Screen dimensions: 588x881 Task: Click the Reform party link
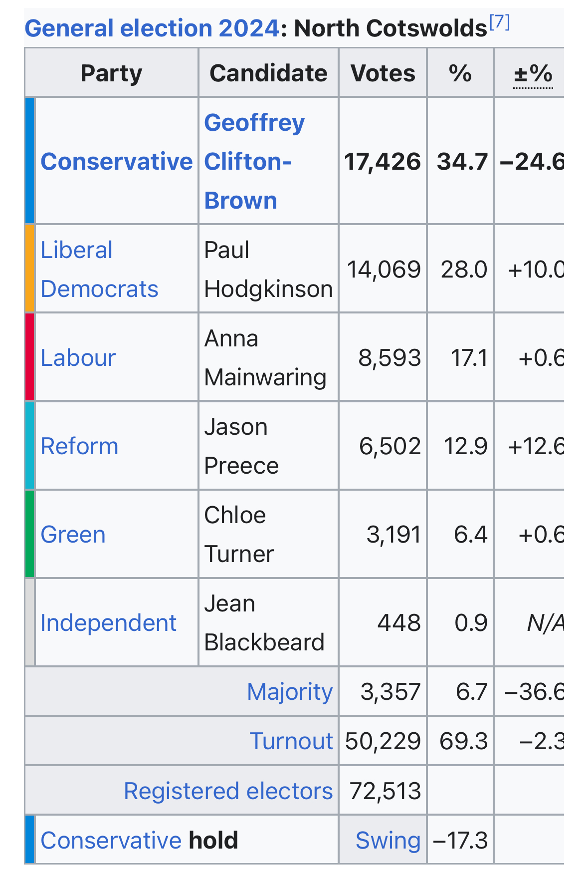coord(79,446)
